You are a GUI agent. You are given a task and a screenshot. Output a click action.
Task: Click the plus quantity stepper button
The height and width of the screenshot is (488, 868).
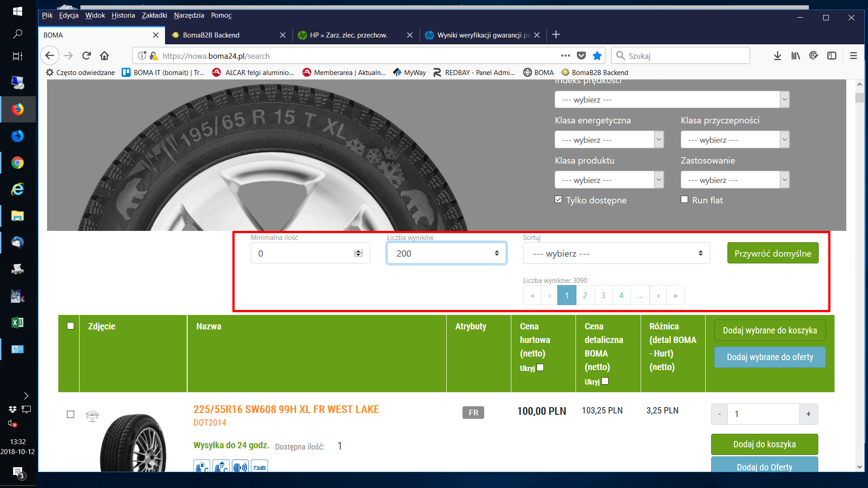pos(808,414)
